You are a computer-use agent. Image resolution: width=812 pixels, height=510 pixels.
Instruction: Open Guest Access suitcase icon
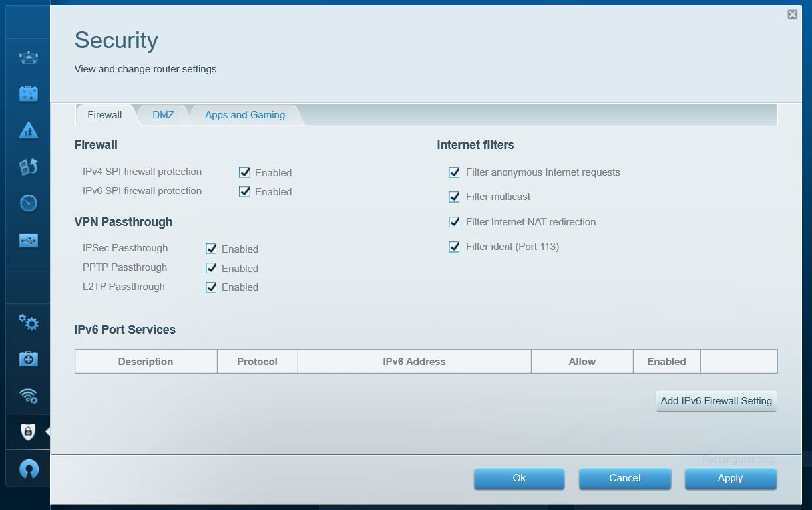click(x=28, y=94)
